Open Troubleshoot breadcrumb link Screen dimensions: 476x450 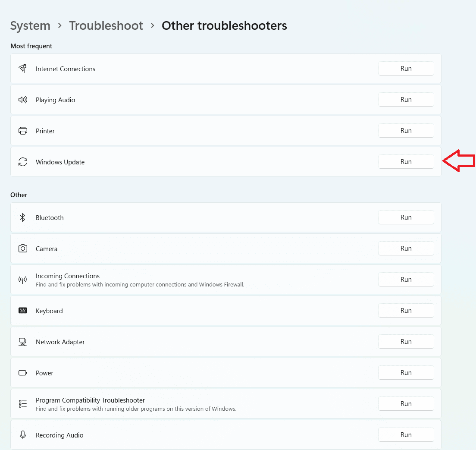tap(106, 26)
